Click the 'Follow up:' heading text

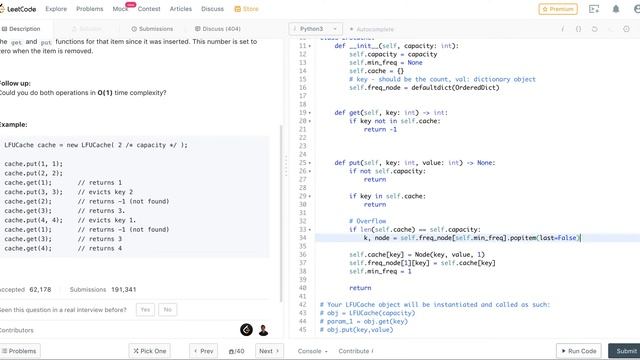pyautogui.click(x=15, y=83)
